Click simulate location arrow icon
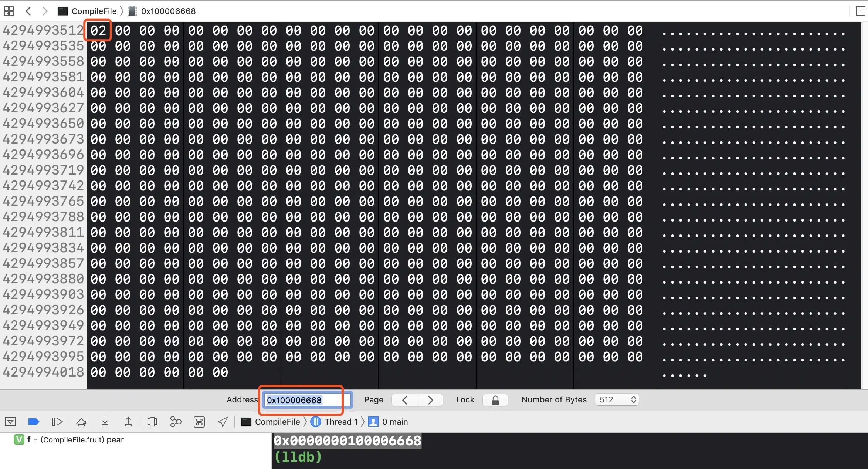This screenshot has height=469, width=868. click(223, 422)
